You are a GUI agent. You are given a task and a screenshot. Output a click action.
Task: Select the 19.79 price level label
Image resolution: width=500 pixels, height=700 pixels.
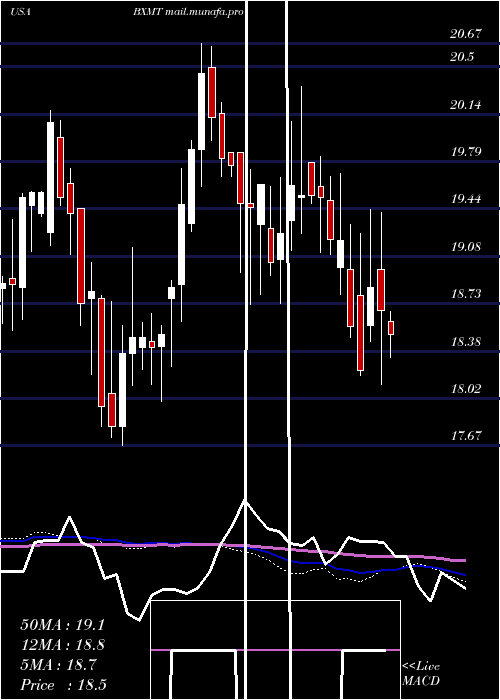[466, 151]
